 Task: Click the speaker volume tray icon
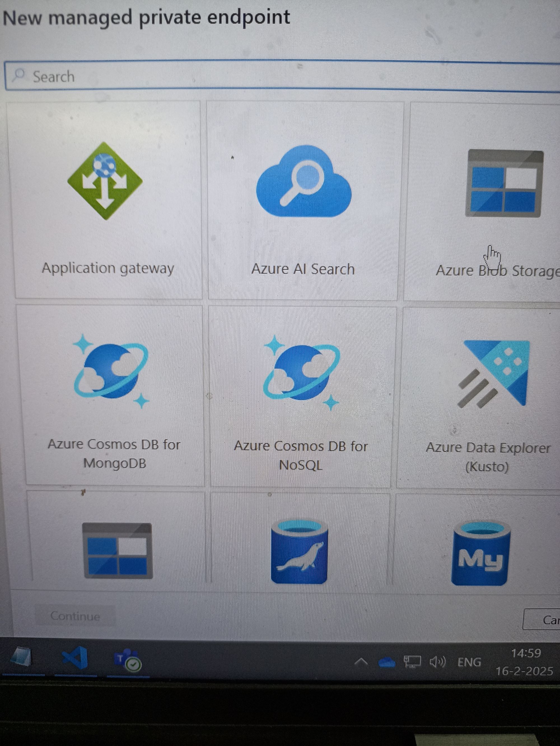click(x=438, y=662)
